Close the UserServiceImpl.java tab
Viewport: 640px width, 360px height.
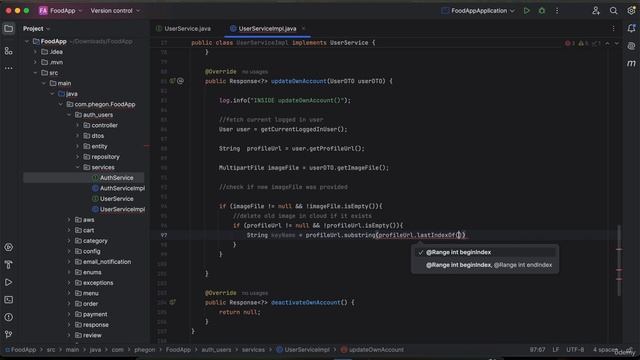pyautogui.click(x=303, y=29)
